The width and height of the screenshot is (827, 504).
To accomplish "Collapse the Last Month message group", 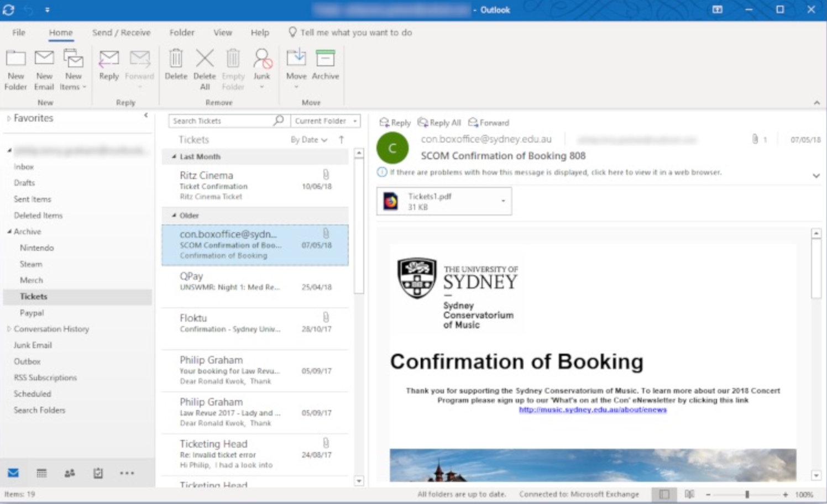I will 174,157.
